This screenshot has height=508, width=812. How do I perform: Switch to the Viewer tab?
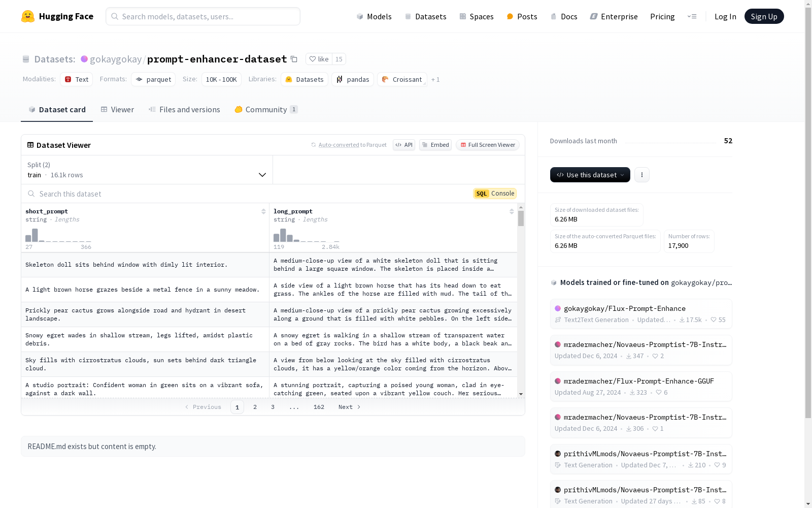117,109
